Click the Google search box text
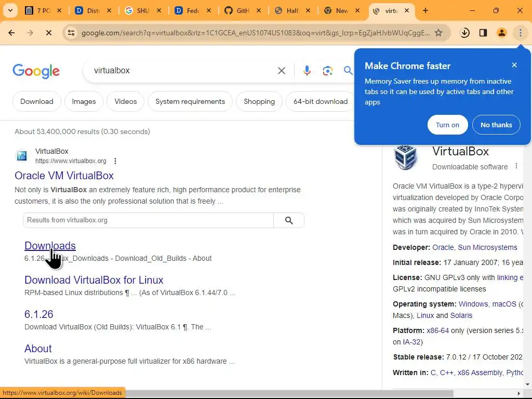 pos(112,71)
